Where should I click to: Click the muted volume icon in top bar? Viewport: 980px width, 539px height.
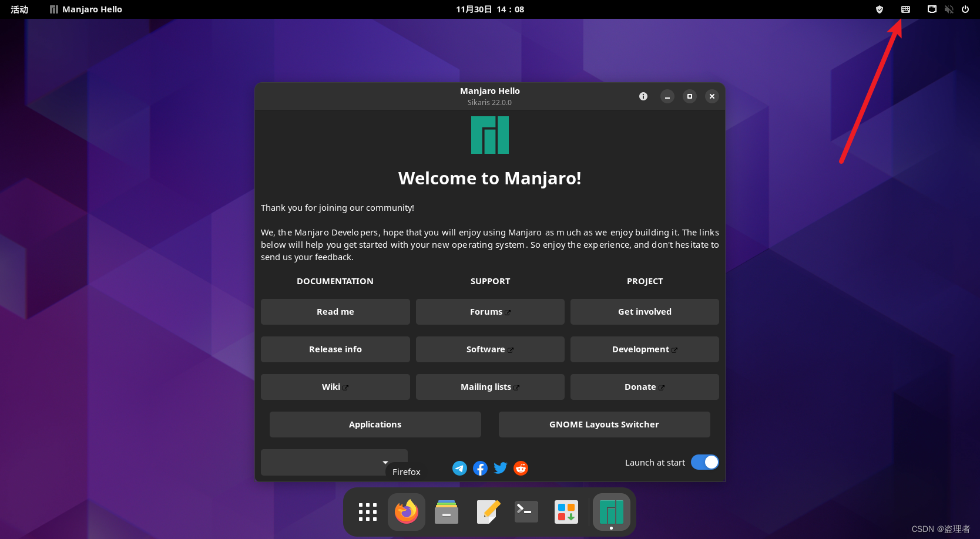948,9
